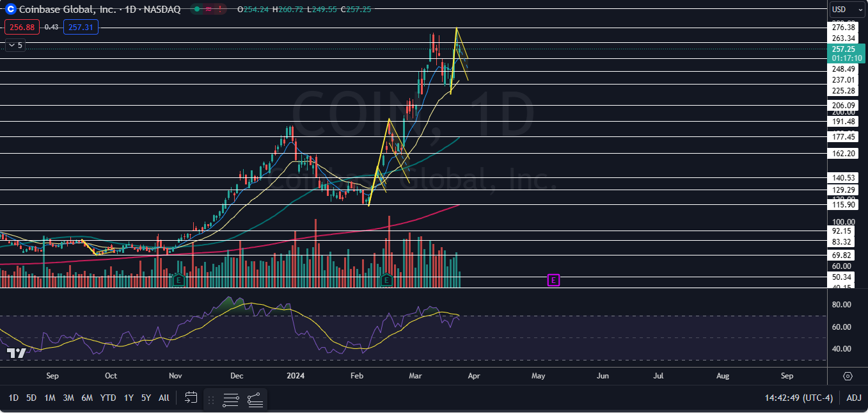This screenshot has height=413, width=868.
Task: Select the 5Y time range
Action: [146, 398]
